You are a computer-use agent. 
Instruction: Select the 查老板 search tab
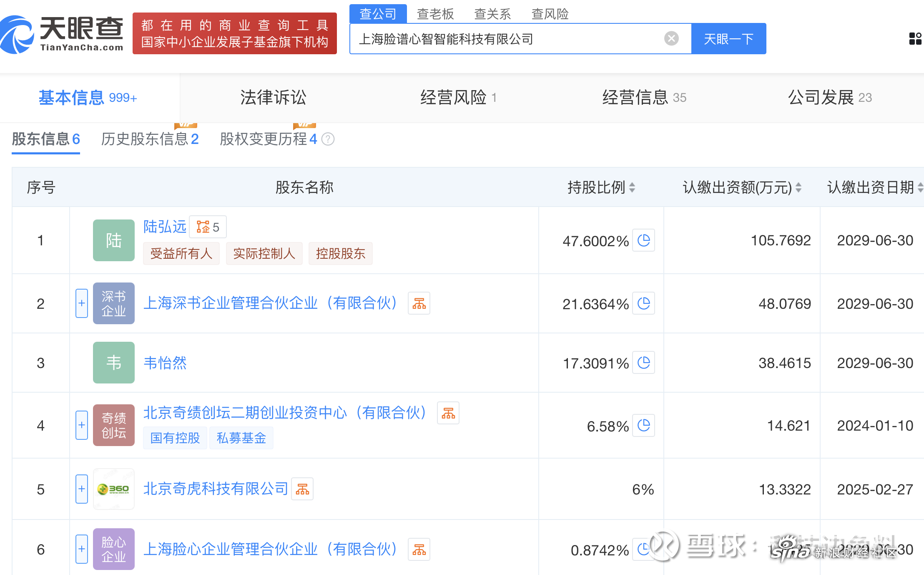tap(435, 14)
